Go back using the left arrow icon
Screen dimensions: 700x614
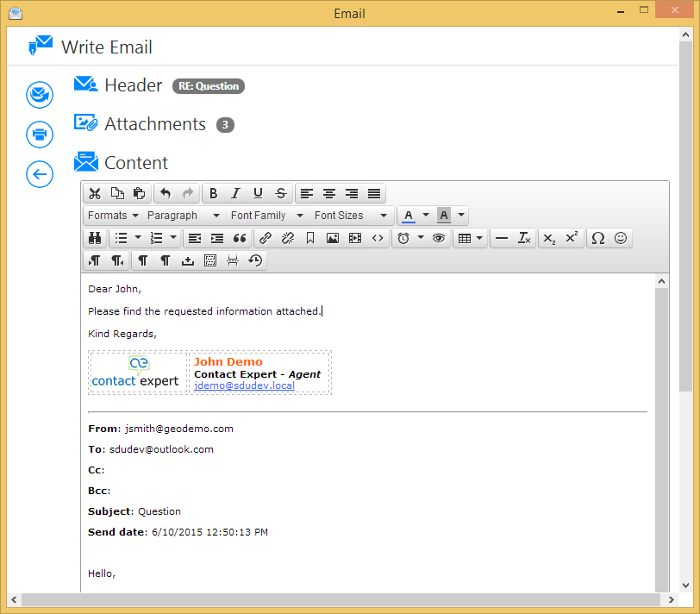tap(40, 174)
